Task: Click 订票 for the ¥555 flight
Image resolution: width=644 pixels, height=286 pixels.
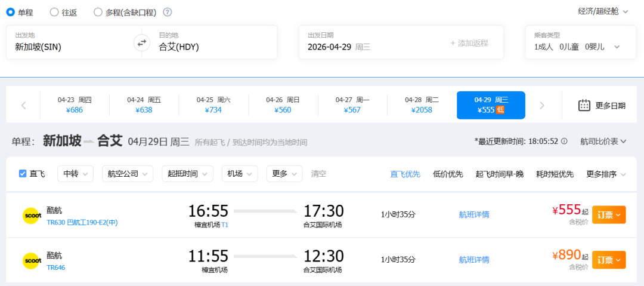Action: (x=608, y=214)
